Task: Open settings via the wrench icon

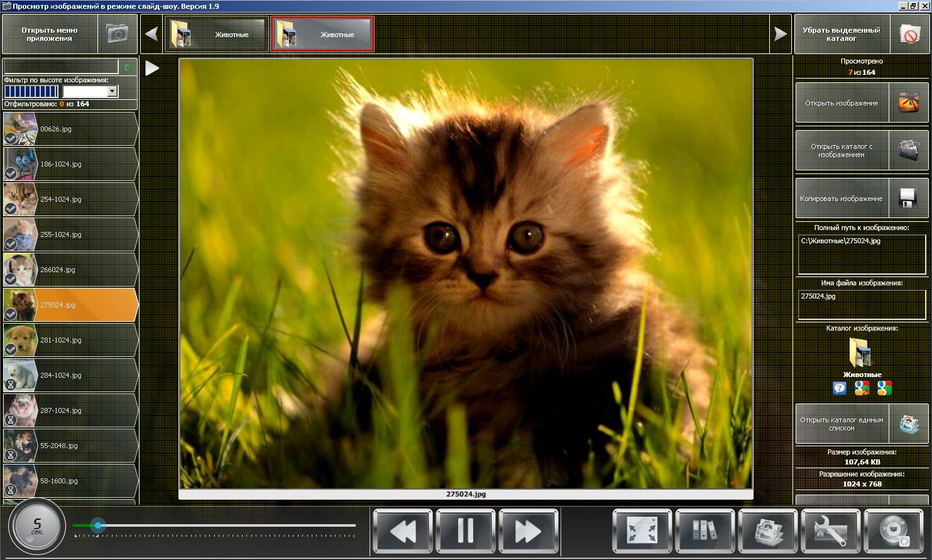Action: [x=831, y=531]
